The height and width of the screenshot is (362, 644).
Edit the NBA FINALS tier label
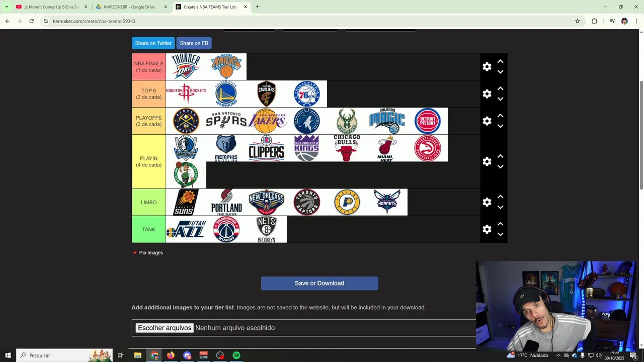[x=149, y=67]
